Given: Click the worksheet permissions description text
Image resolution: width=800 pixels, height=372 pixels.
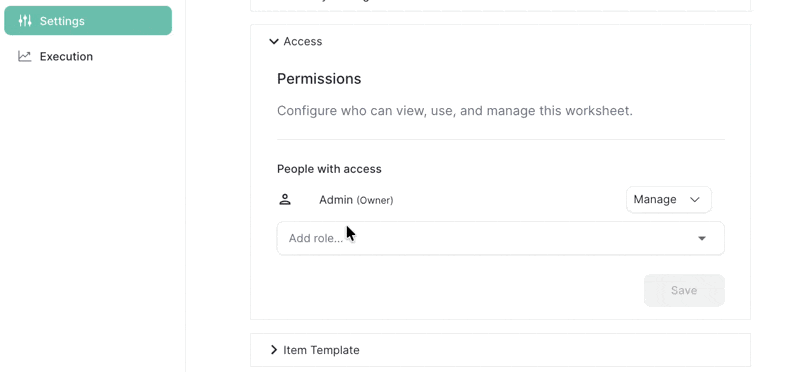Looking at the screenshot, I should click(x=455, y=111).
